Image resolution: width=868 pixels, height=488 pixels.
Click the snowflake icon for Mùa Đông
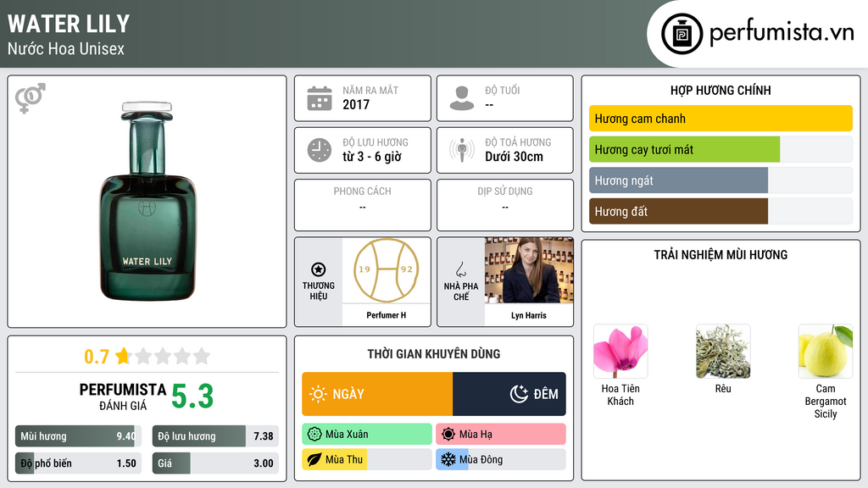(448, 459)
